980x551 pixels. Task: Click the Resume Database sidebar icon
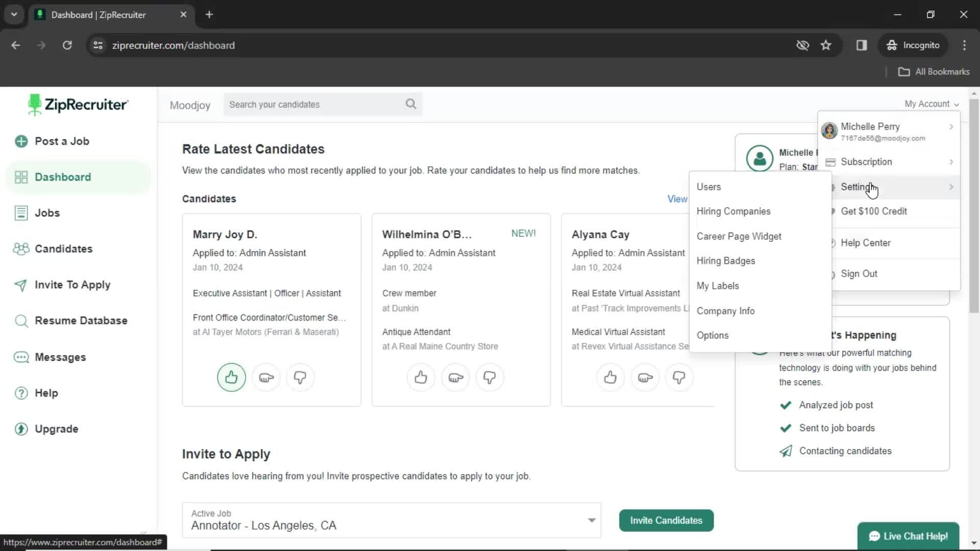point(20,320)
